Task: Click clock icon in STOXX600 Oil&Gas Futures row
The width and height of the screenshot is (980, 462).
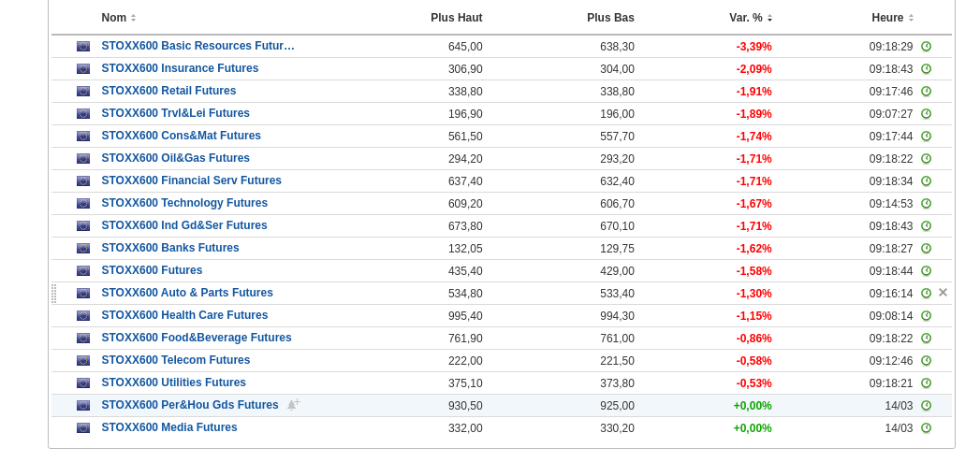Action: click(926, 159)
